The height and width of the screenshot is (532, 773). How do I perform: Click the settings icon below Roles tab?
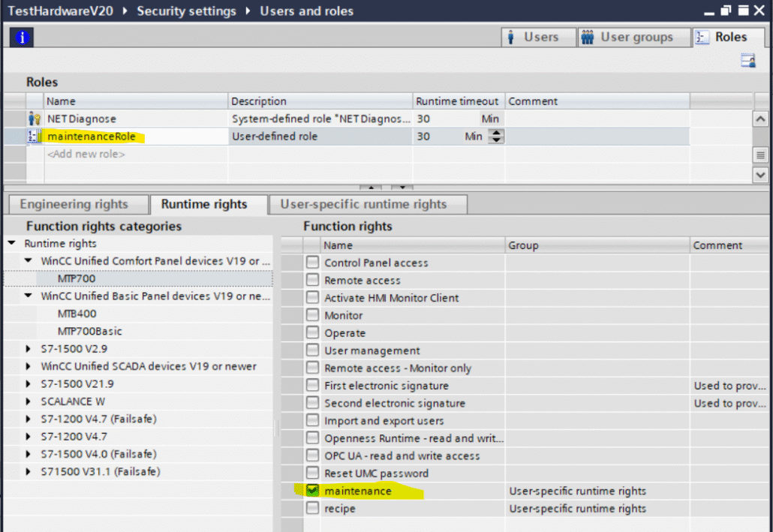(747, 62)
